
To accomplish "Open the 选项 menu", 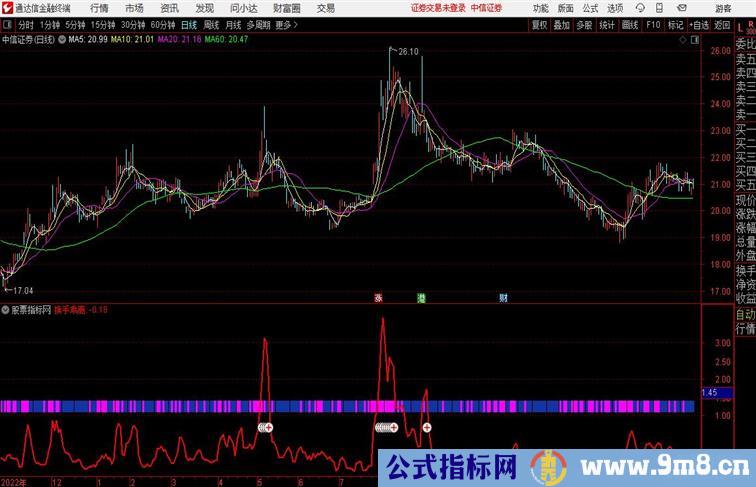I will [614, 7].
